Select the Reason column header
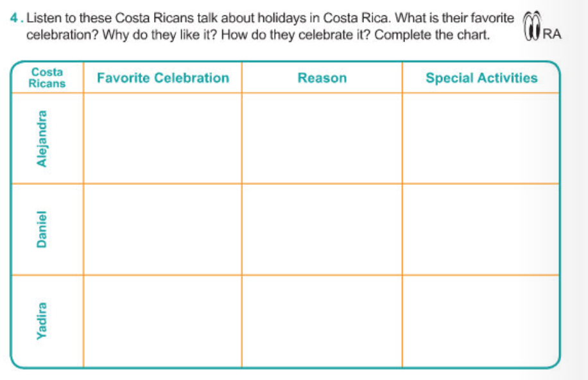Viewport: 588px width, 380px height. point(322,78)
